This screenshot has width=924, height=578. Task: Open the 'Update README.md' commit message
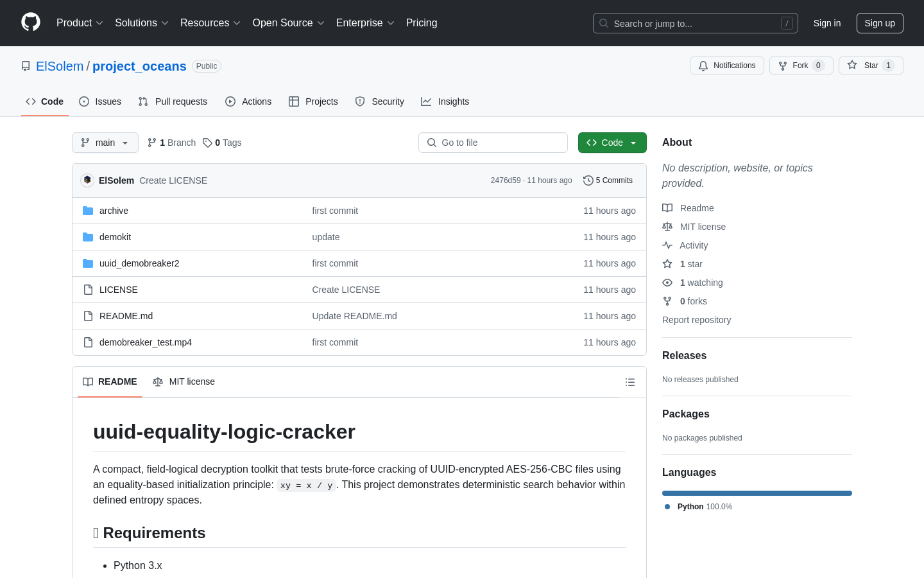pyautogui.click(x=354, y=316)
